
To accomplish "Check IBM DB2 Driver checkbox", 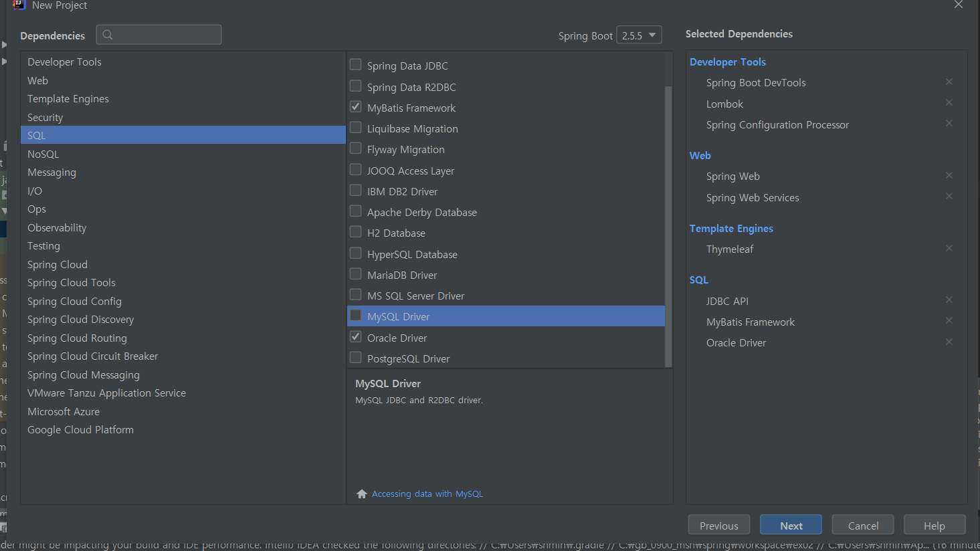I will point(356,191).
